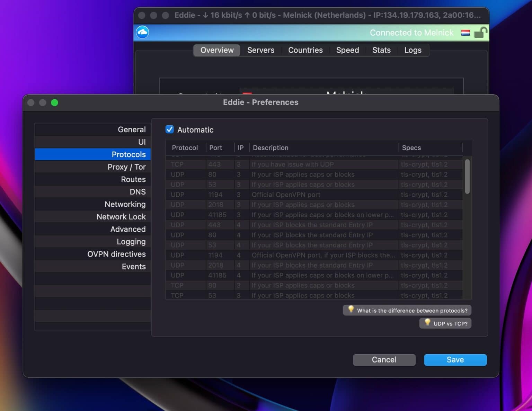Switch to the Servers tab
The image size is (532, 411).
point(260,50)
